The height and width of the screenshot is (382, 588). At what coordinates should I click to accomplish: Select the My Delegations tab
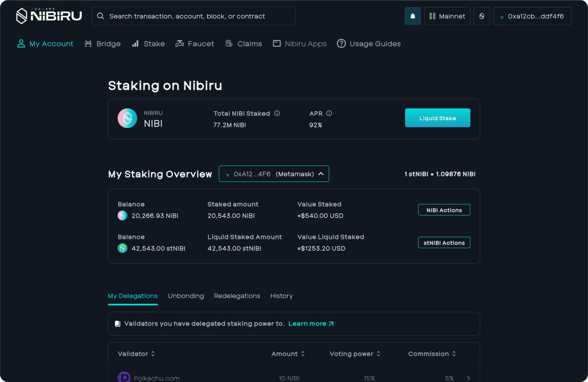tap(133, 296)
